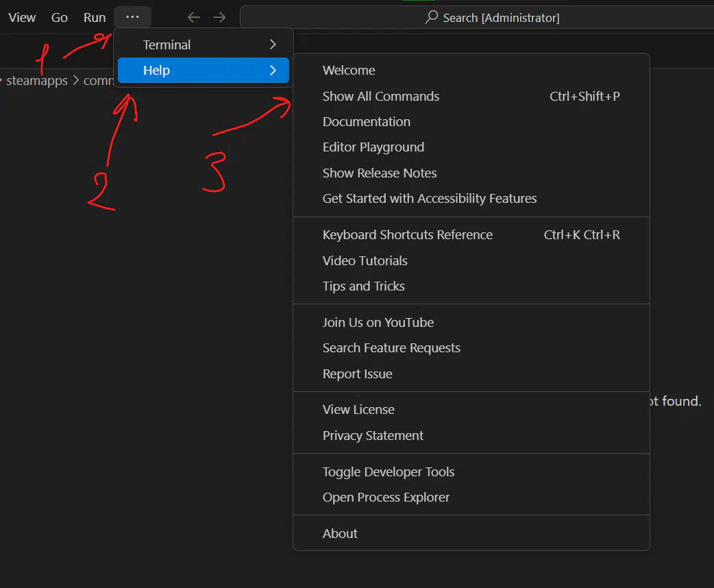The width and height of the screenshot is (714, 588).
Task: Launch the Editor Playground
Action: (373, 147)
